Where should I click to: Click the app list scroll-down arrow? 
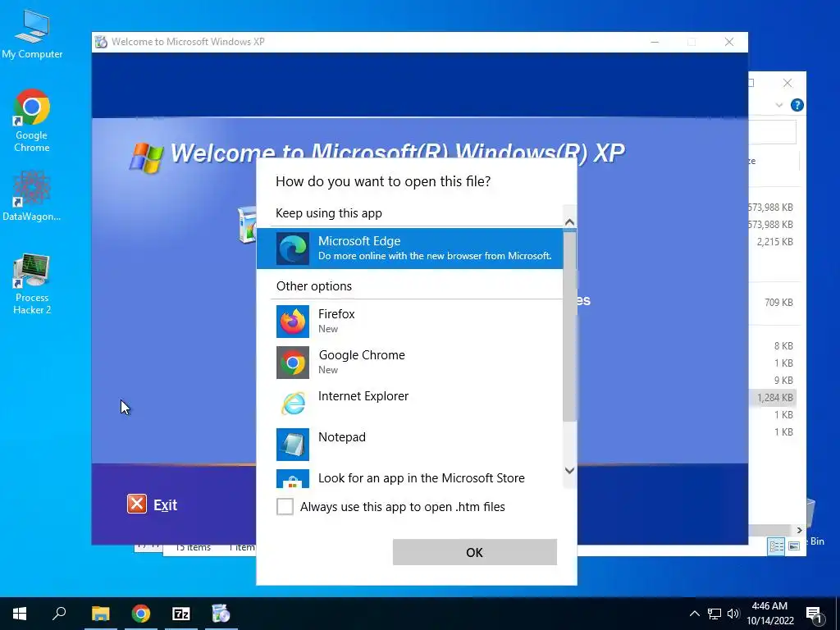[x=569, y=470]
